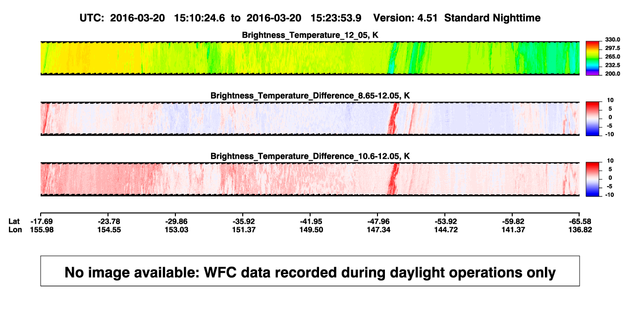644x330 pixels.
Task: Click the 10.6-12.05 difference color scale bar
Action: point(592,179)
